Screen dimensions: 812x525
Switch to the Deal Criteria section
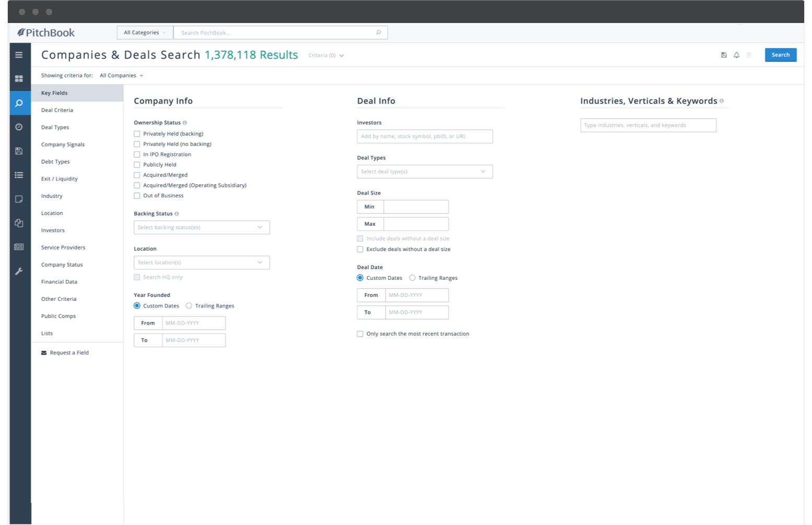(57, 110)
